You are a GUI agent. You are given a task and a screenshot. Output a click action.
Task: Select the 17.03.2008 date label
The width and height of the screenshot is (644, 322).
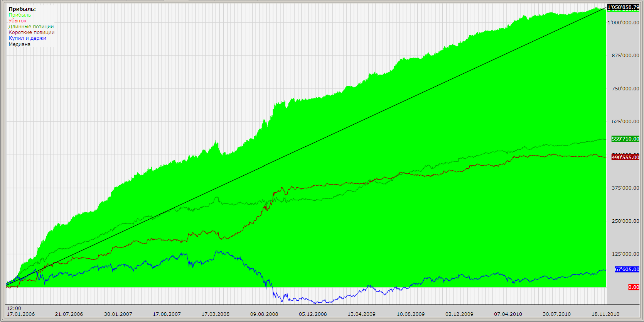(216, 314)
